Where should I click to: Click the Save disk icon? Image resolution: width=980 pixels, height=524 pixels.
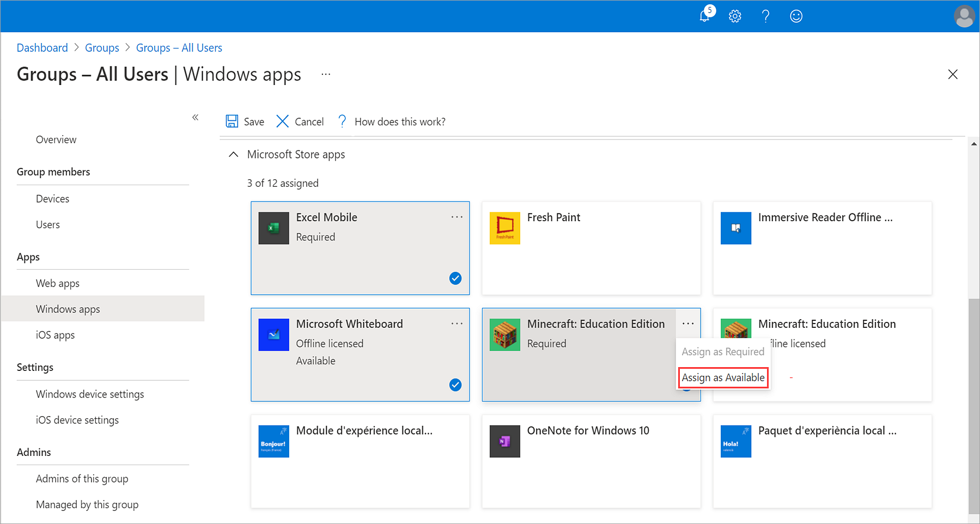[x=232, y=121]
